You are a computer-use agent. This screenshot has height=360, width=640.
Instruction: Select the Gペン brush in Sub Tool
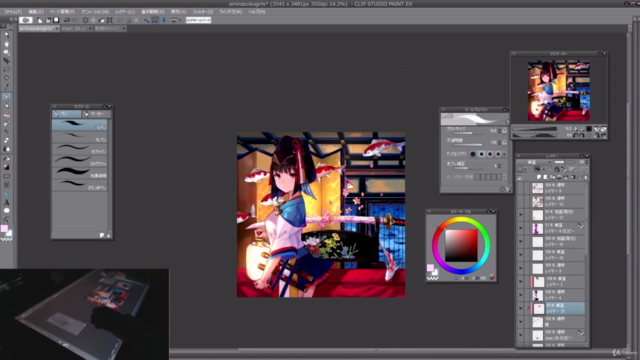[x=80, y=125]
